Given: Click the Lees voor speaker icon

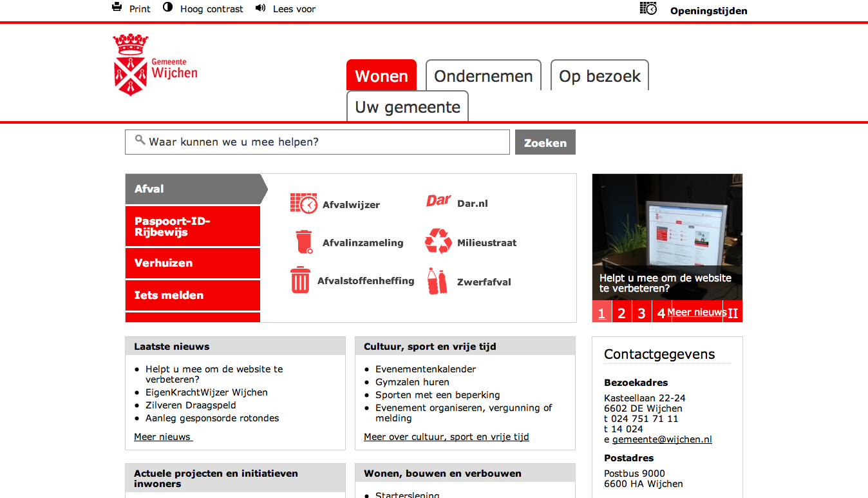Looking at the screenshot, I should (260, 8).
